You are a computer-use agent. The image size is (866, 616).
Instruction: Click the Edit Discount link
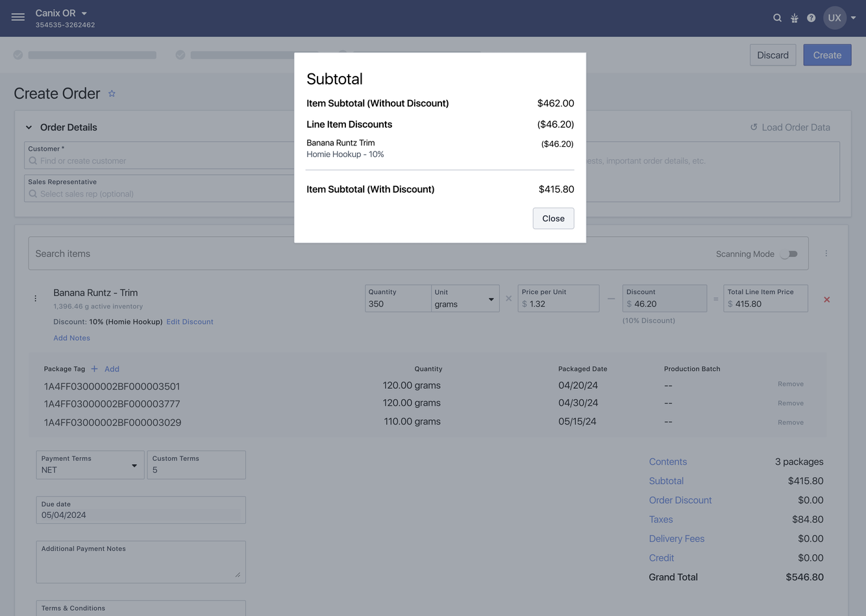pyautogui.click(x=190, y=322)
